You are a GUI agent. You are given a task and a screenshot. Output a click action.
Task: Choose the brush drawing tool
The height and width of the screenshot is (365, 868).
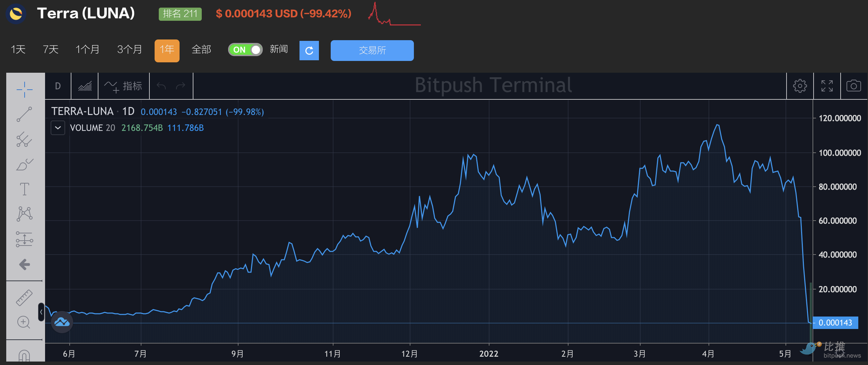[24, 164]
